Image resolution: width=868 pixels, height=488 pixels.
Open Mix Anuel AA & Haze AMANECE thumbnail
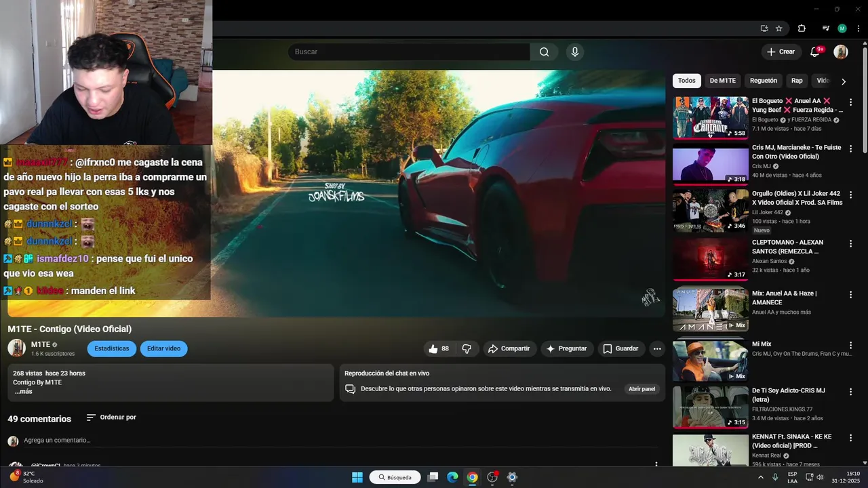pos(711,310)
